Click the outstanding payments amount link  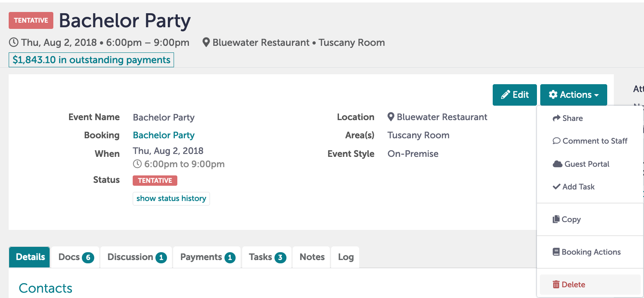tap(91, 60)
